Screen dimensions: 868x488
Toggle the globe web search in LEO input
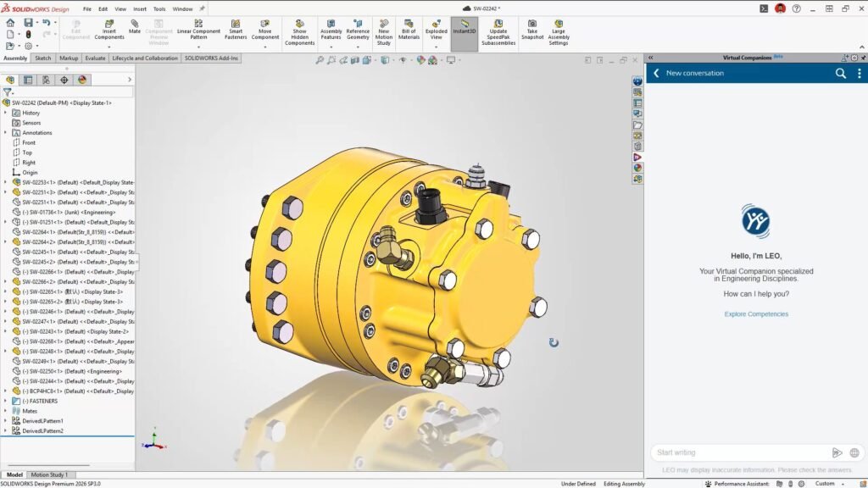tap(854, 452)
